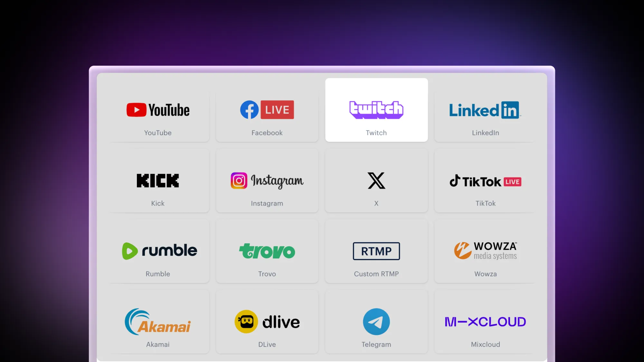Select LinkedIn as broadcast target
The image size is (644, 362).
pos(485,110)
